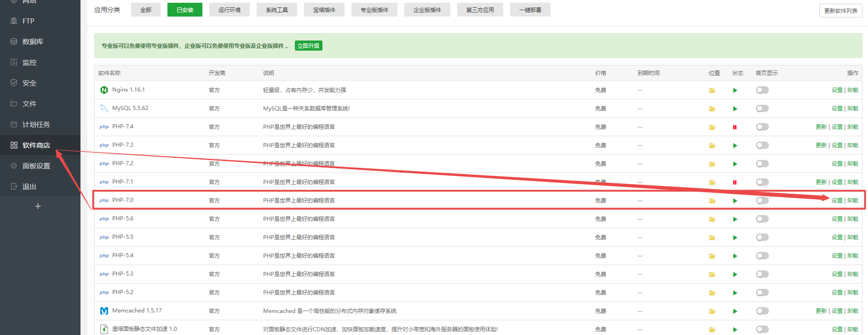The width and height of the screenshot is (868, 335).
Task: Click 卸载 link for MySQL 5.5.62
Action: pyautogui.click(x=853, y=109)
